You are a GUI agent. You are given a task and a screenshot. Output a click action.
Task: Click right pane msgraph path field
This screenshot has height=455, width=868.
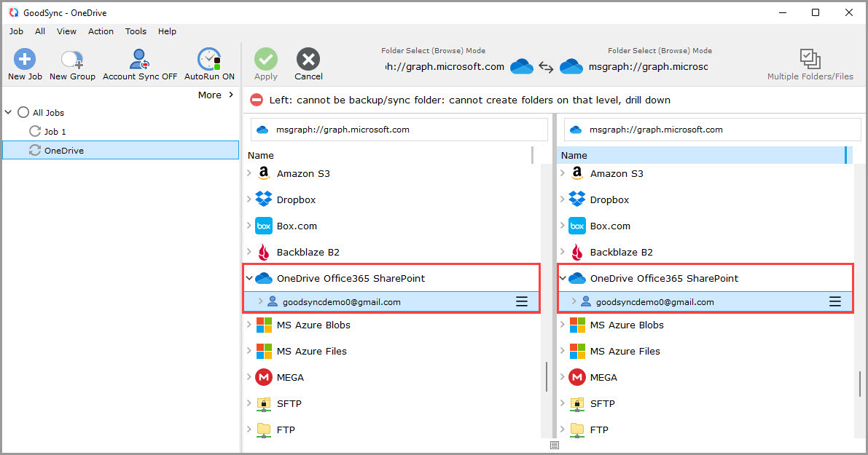coord(713,130)
